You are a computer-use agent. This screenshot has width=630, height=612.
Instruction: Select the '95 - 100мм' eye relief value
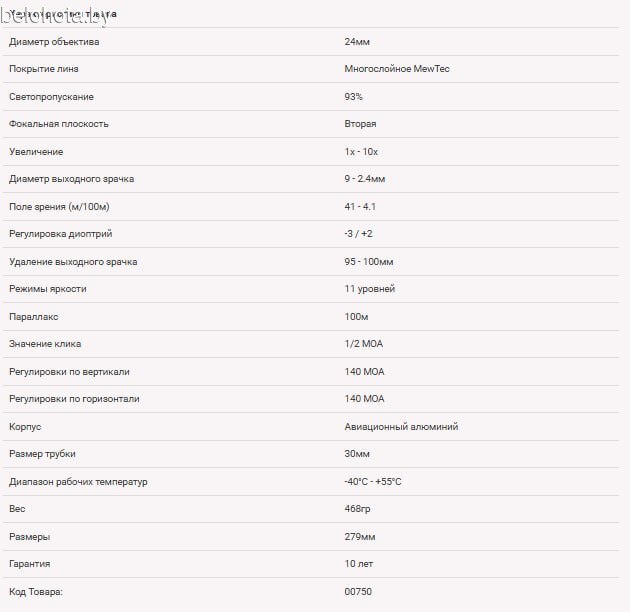point(368,262)
